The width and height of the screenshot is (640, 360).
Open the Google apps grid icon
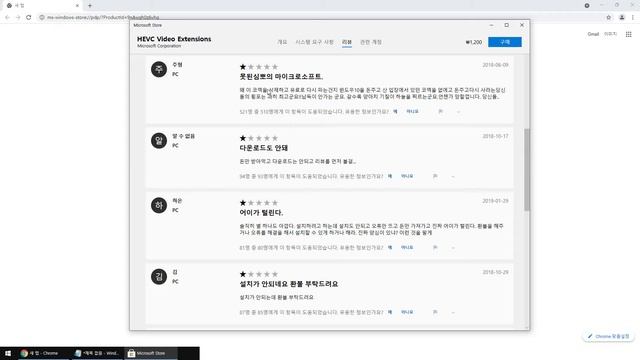click(x=629, y=34)
